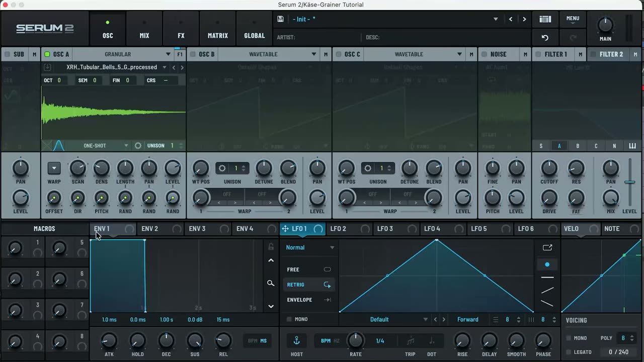Select the flat line LFO tool
This screenshot has width=644, height=362.
[x=547, y=278]
